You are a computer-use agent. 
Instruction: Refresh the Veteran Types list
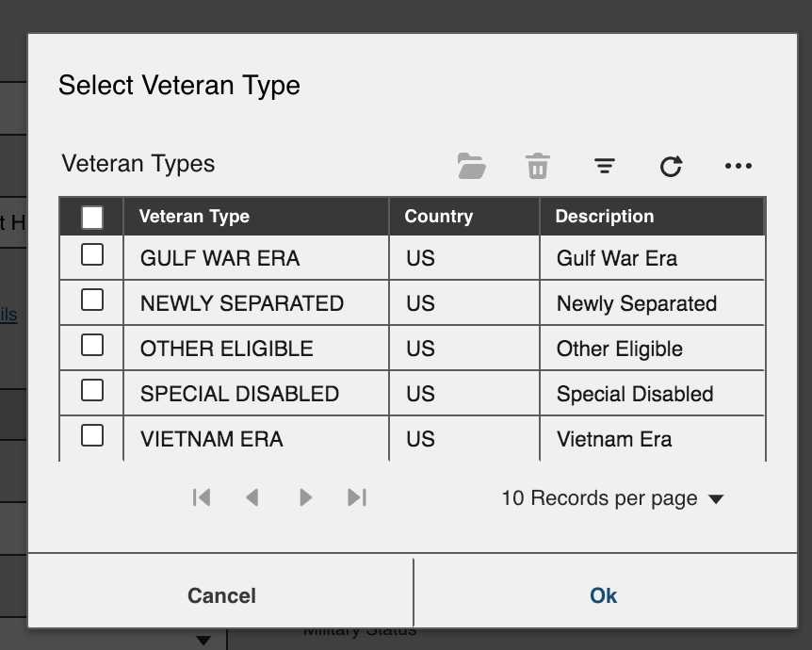click(671, 167)
